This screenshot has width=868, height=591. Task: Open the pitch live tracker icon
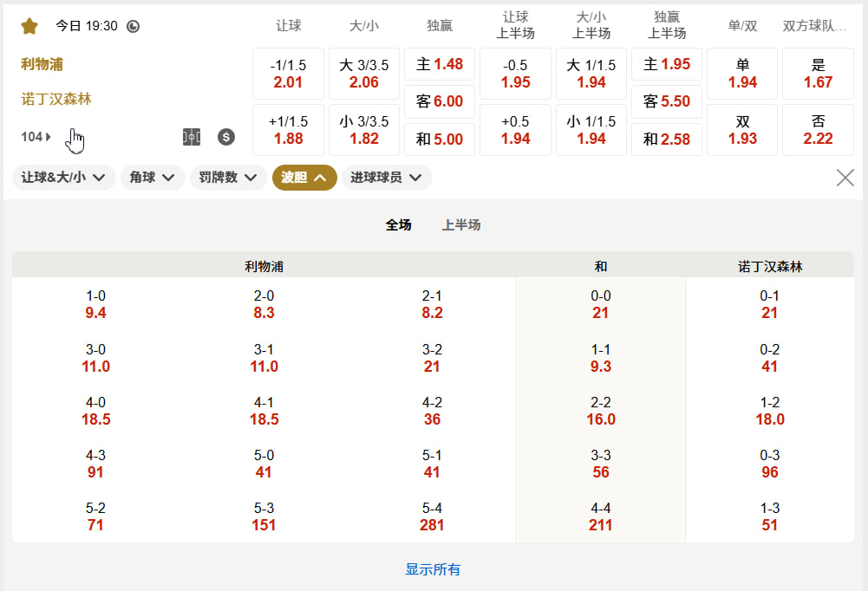tap(192, 137)
